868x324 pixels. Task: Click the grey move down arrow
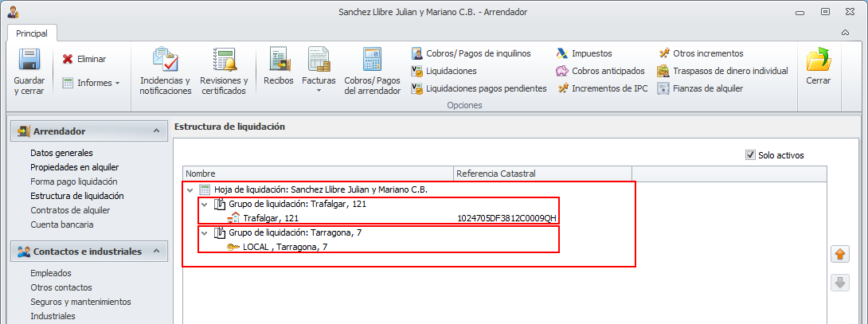pyautogui.click(x=840, y=283)
